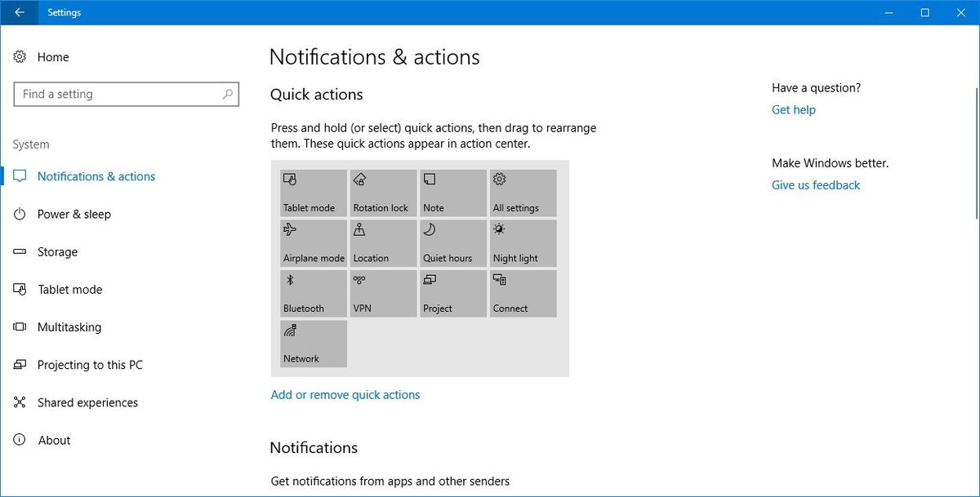Select the VPN quick action
The width and height of the screenshot is (980, 497).
pyautogui.click(x=382, y=293)
